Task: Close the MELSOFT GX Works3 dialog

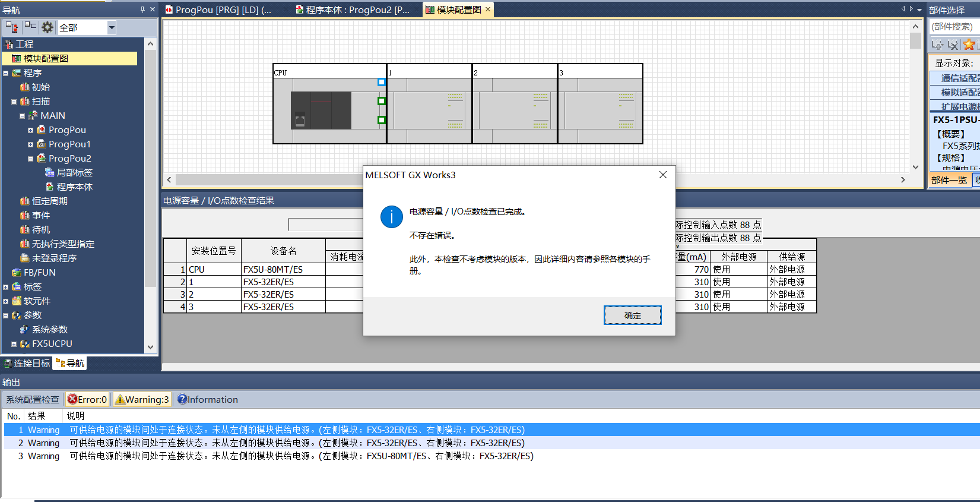Action: (663, 175)
